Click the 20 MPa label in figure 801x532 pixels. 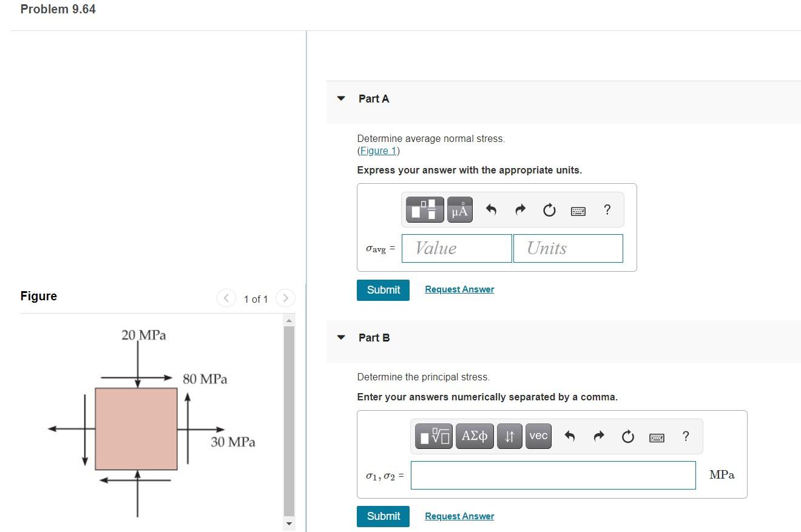coord(144,335)
